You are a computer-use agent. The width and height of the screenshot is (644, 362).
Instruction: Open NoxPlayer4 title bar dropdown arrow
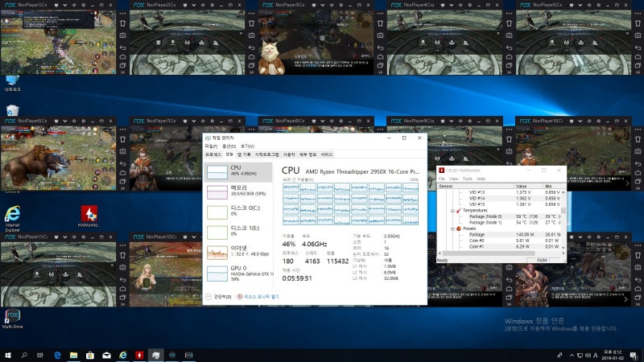(x=452, y=6)
